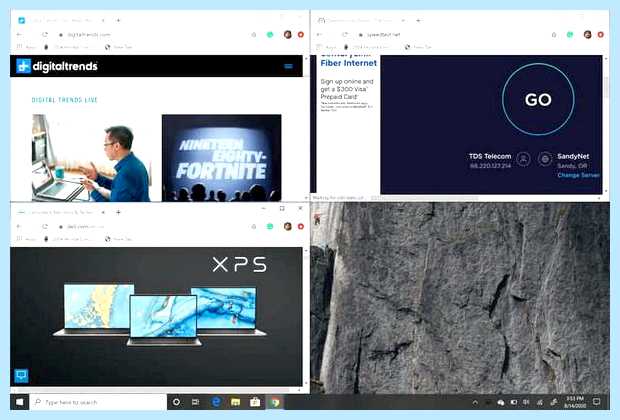Reload the digitaltrends.com page
Viewport: 620px width, 420px height.
pos(45,35)
